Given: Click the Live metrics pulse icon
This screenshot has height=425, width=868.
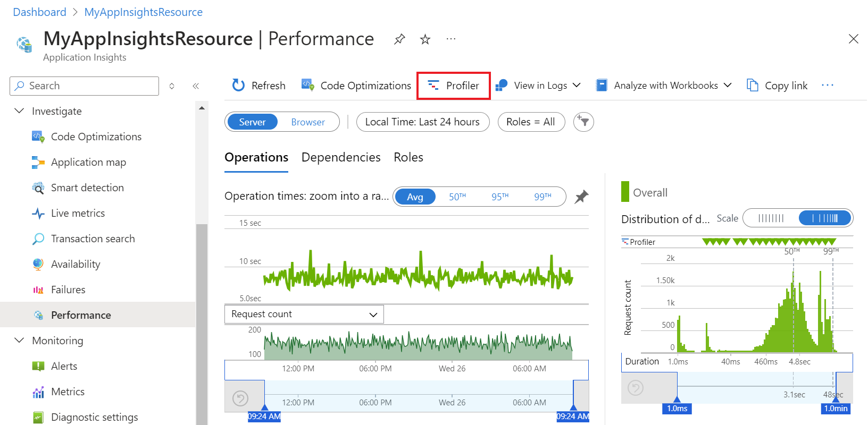Looking at the screenshot, I should (x=38, y=213).
